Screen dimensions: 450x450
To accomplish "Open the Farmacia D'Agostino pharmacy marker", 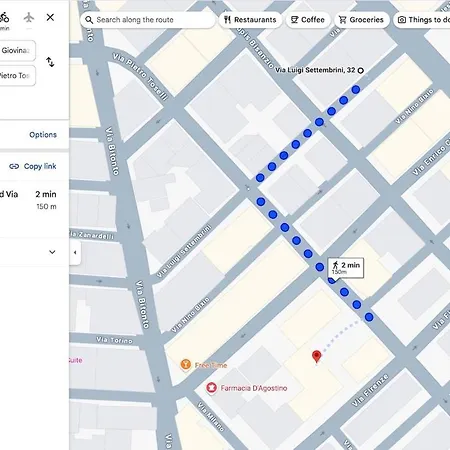I will click(211, 388).
